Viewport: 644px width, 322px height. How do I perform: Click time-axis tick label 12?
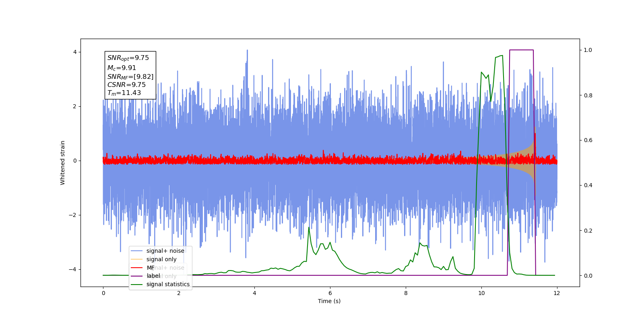tap(557, 293)
